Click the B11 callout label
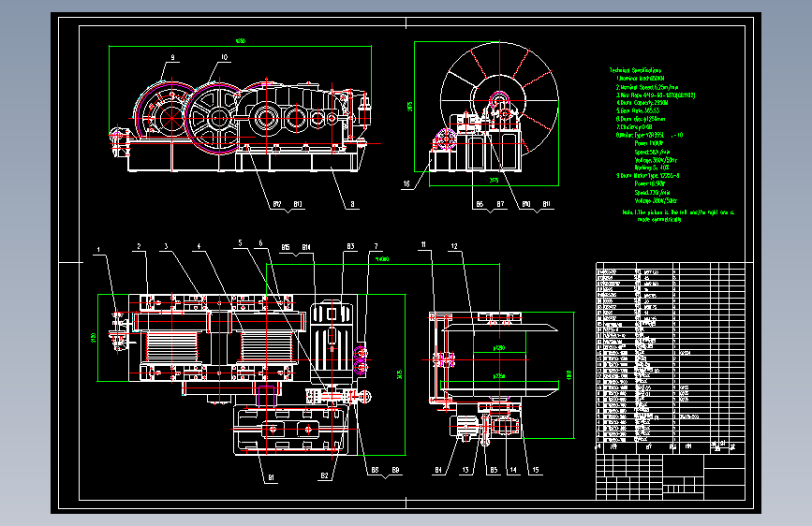This screenshot has width=812, height=526. pyautogui.click(x=546, y=204)
